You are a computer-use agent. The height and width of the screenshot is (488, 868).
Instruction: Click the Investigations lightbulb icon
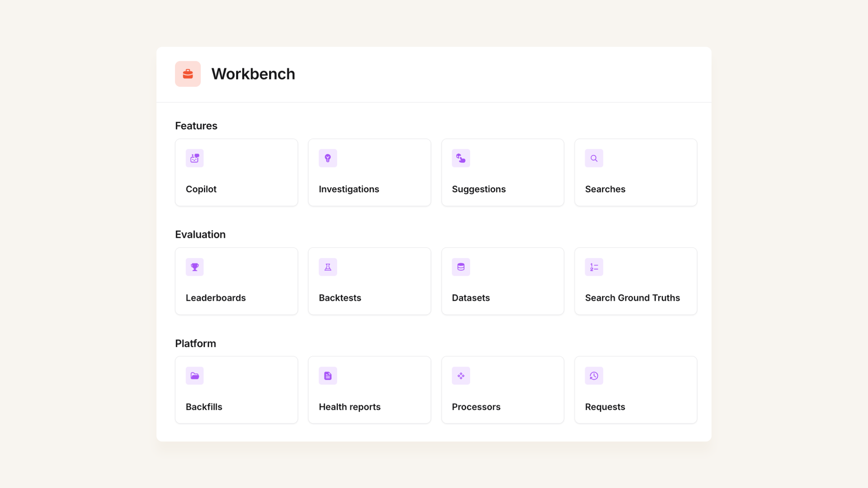point(328,158)
